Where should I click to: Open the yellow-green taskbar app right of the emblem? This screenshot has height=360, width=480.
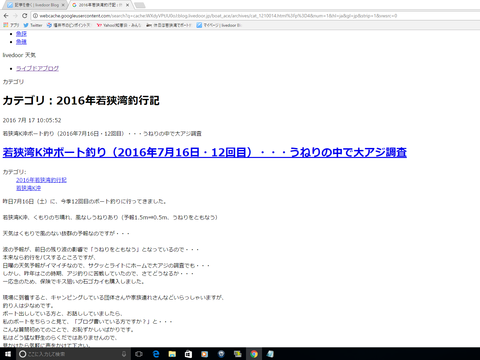click(x=237, y=354)
